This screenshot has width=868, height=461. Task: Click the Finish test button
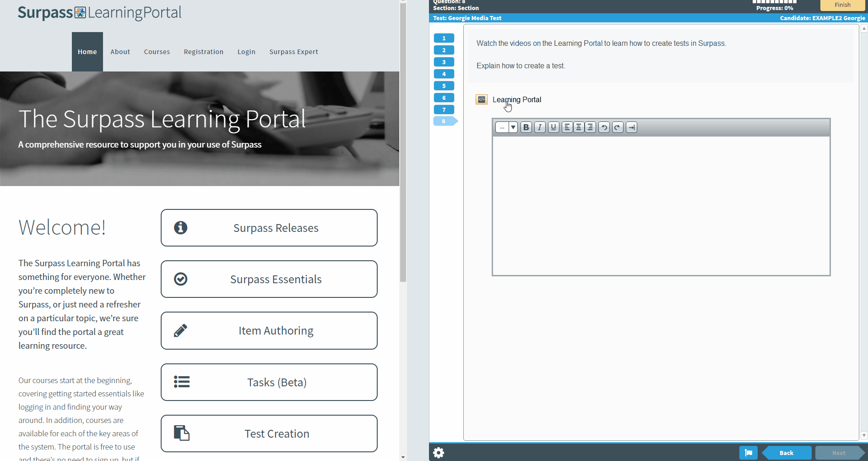click(842, 5)
